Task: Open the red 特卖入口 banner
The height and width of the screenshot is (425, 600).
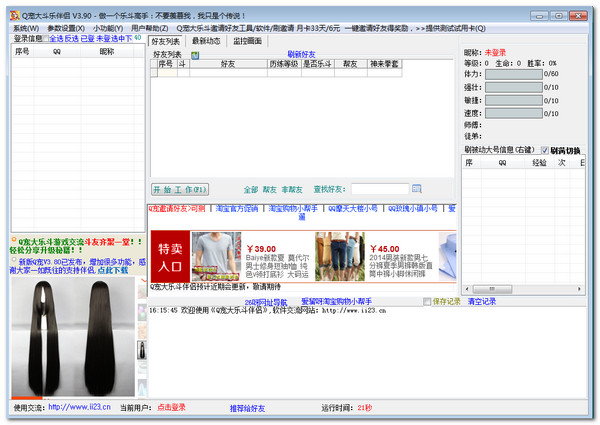Action: point(169,256)
